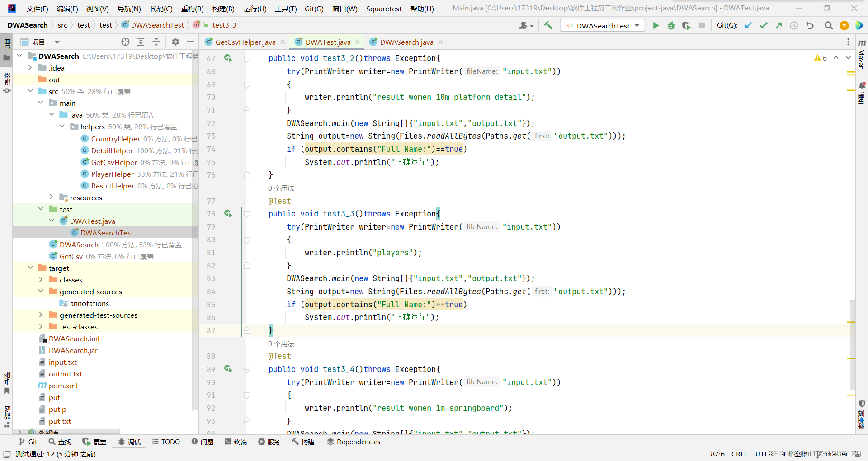Click run gutter icon for test3_3
This screenshot has width=868, height=461.
[x=228, y=214]
